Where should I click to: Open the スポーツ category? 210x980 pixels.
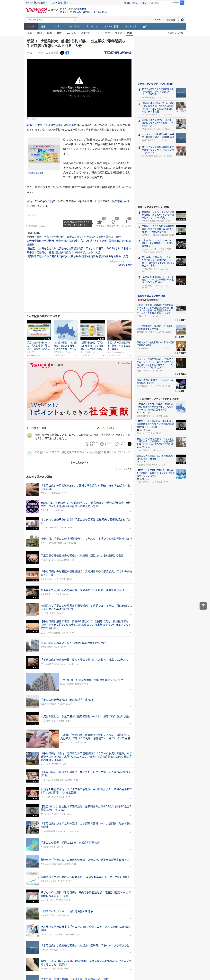tap(86, 33)
